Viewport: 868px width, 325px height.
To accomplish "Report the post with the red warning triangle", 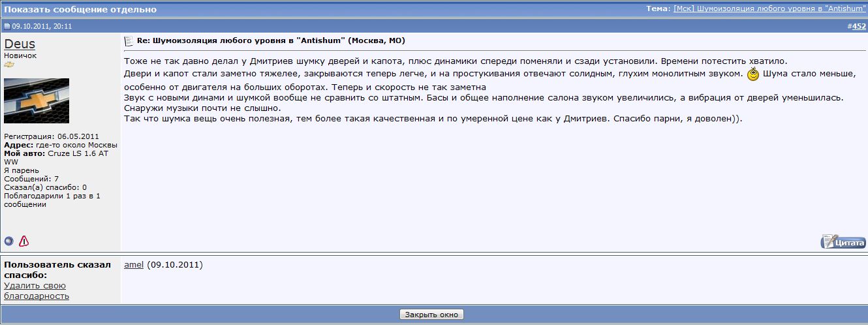I will point(24,241).
